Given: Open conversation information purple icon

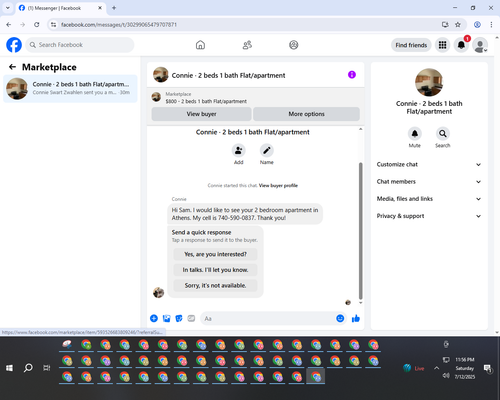Looking at the screenshot, I should 352,75.
